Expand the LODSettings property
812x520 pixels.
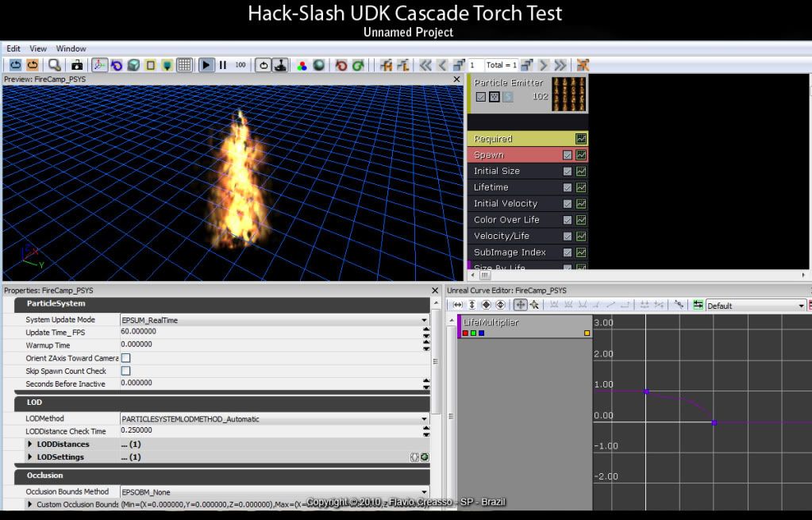[30, 456]
